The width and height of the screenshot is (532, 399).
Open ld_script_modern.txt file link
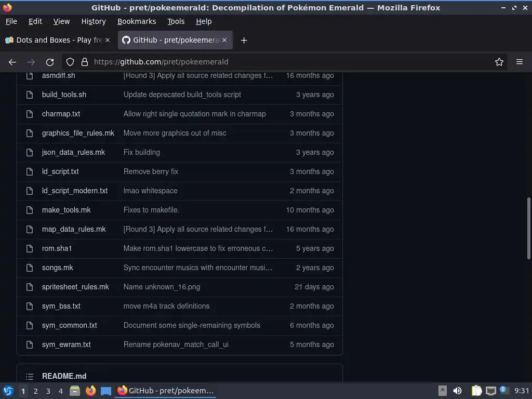75,191
